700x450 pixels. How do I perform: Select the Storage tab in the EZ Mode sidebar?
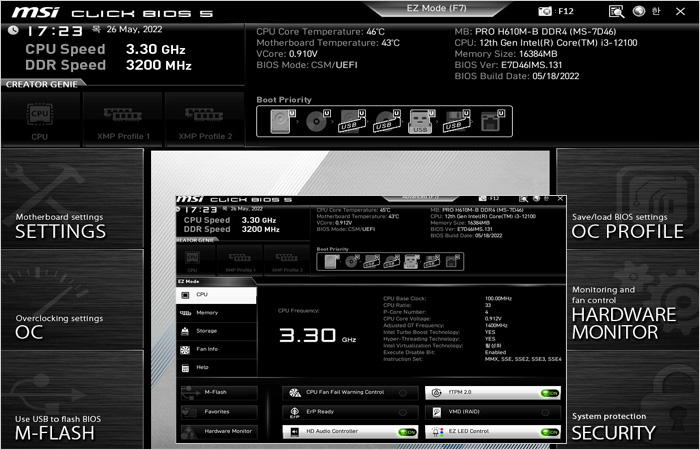point(217,331)
